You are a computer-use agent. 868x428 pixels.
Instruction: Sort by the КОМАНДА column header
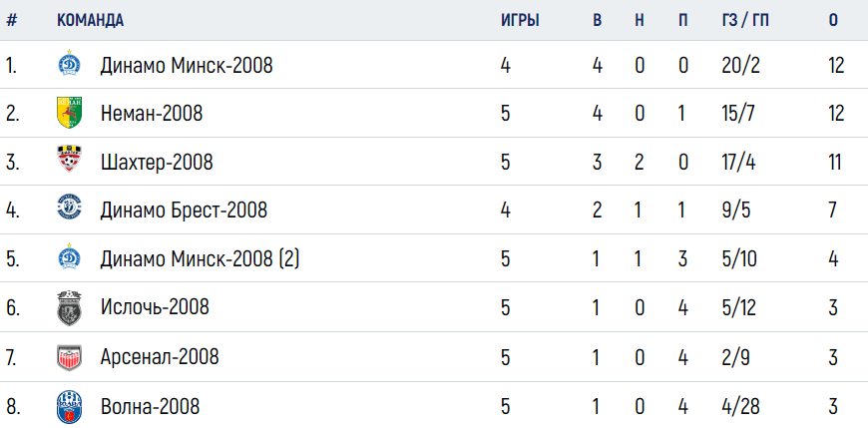[90, 21]
